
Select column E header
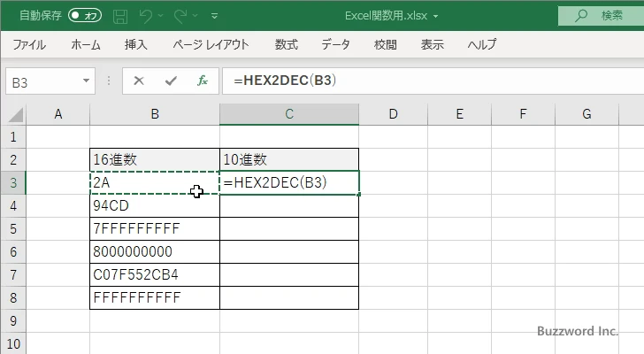coord(460,114)
